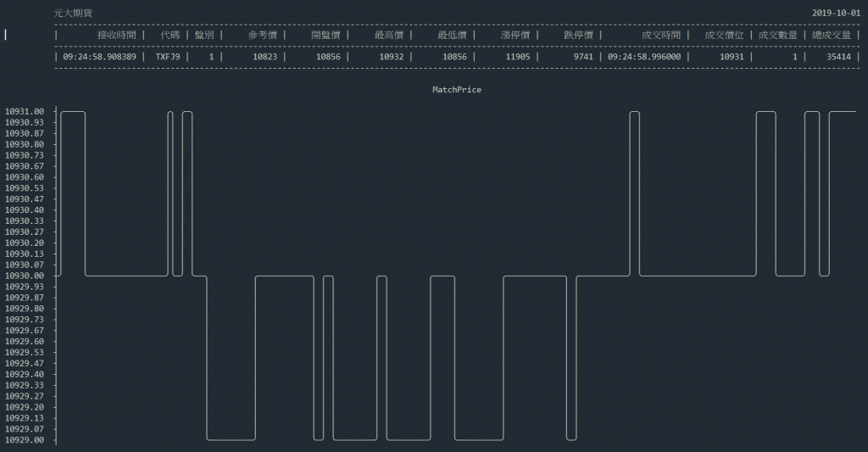Click the 10929.27 axis label
This screenshot has width=868, height=452.
pos(25,396)
